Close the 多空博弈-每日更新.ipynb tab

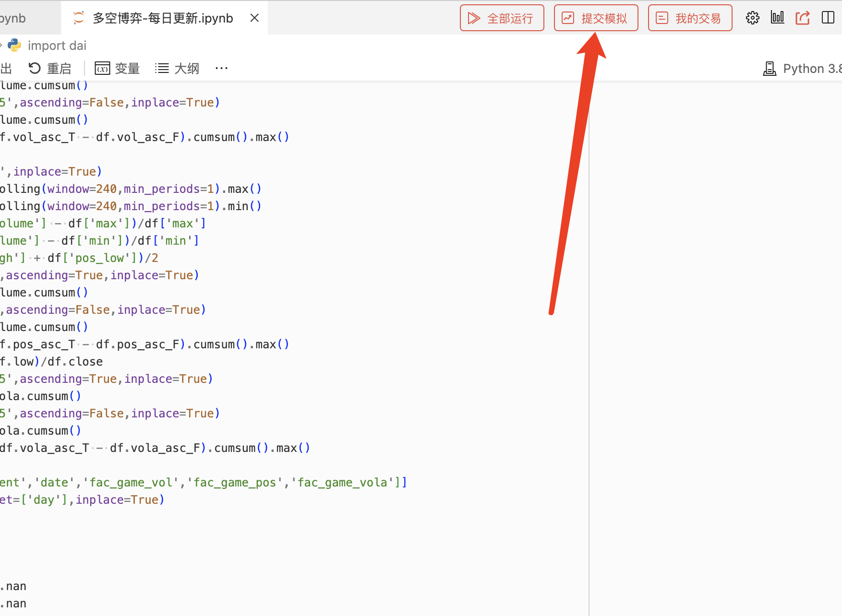tap(254, 18)
